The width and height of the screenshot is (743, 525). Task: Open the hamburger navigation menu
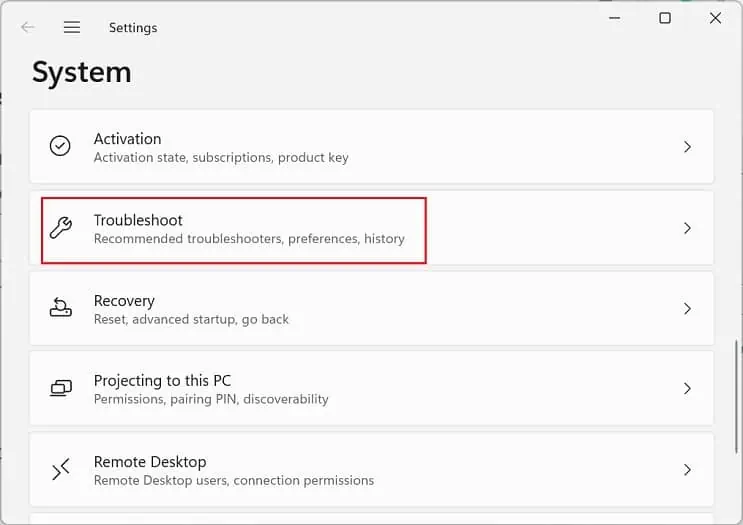point(72,28)
